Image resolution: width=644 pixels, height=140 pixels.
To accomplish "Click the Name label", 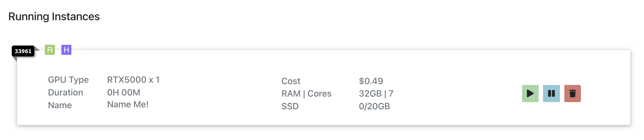I will (60, 105).
